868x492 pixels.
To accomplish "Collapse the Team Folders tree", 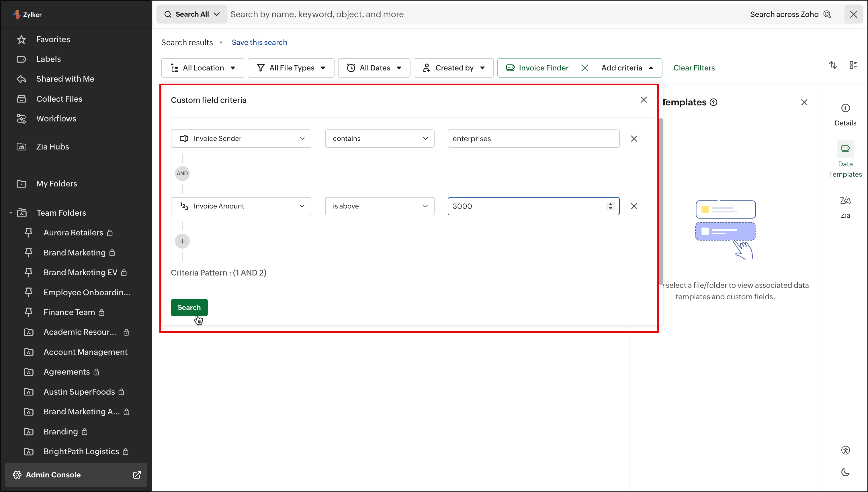I will point(11,213).
